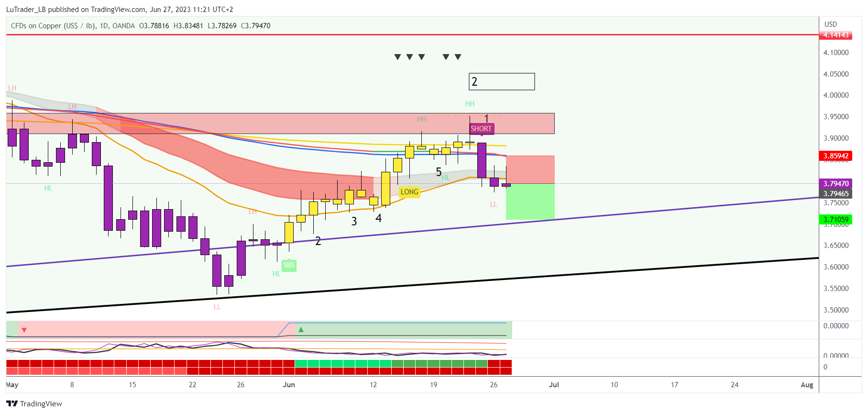Click the 15 date on time axis
This screenshot has height=414, width=868.
132,385
